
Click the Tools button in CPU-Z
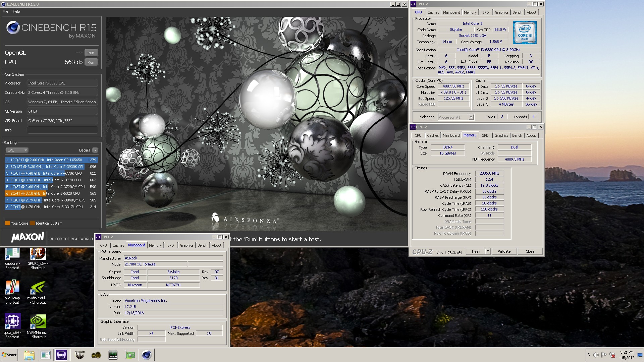[476, 251]
